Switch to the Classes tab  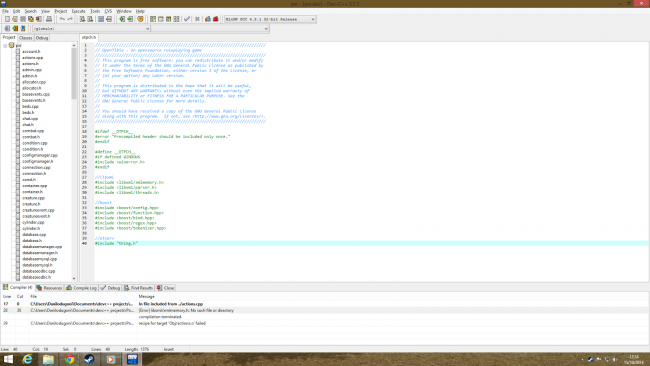25,38
